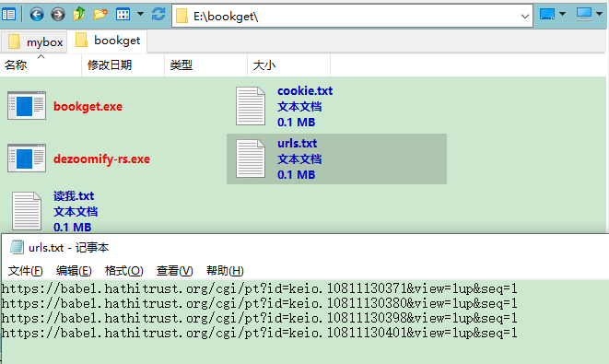Select the cookie.txt document icon

pos(251,106)
